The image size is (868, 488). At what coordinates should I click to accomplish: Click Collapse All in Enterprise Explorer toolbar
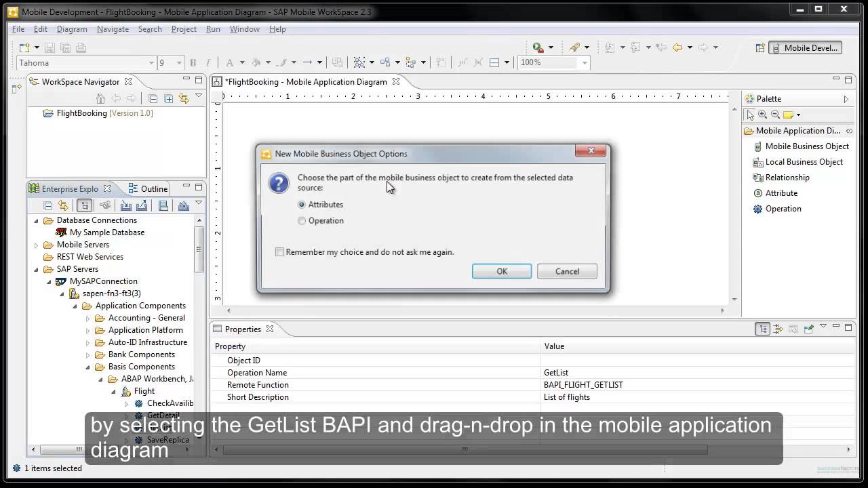pyautogui.click(x=47, y=205)
